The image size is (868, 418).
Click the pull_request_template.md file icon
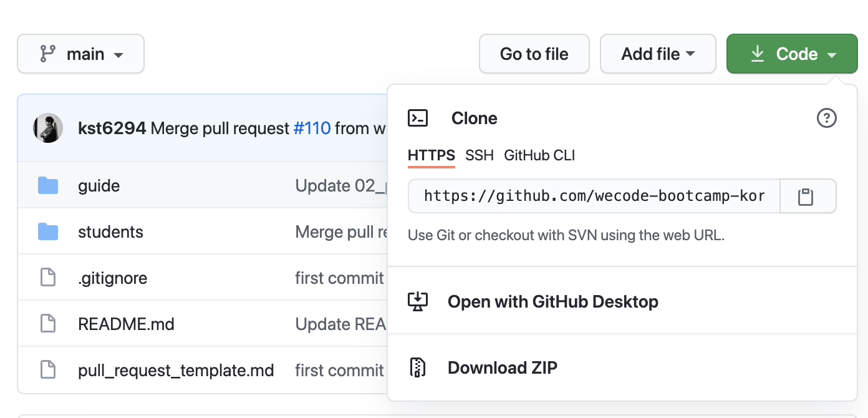click(x=48, y=370)
